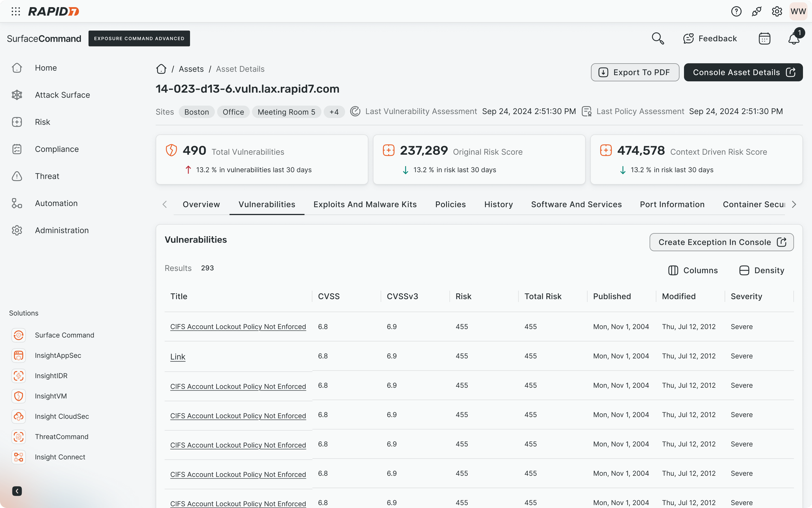Open the first CIFS Account Lockout link
The height and width of the screenshot is (508, 812).
click(238, 327)
